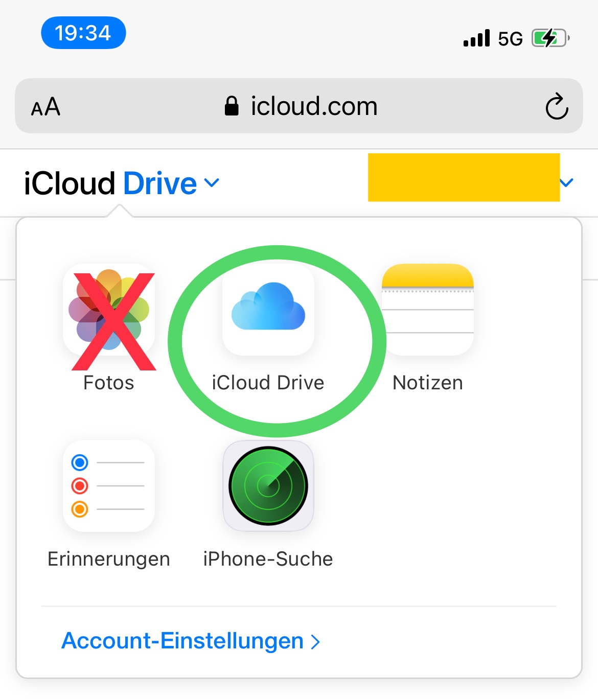Select the Erinnerungen text label
The height and width of the screenshot is (700, 598).
(109, 559)
